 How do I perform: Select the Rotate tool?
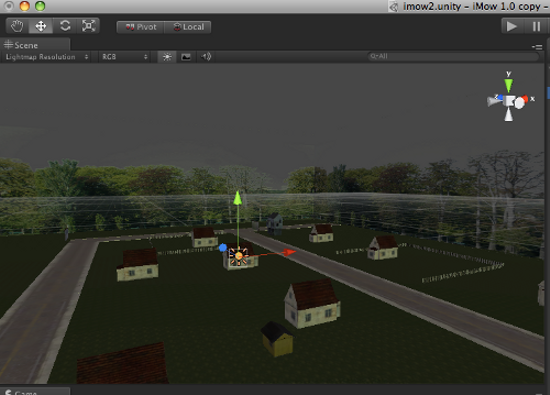pos(65,26)
